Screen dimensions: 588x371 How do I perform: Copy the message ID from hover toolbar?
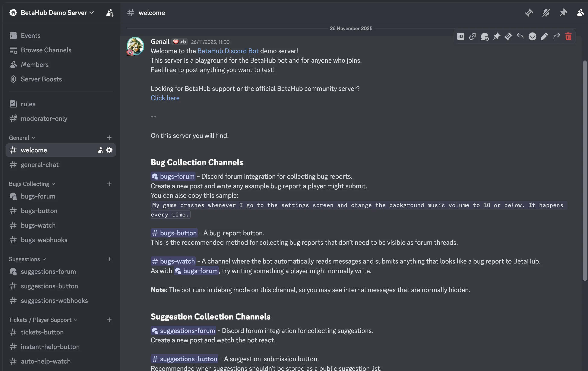pyautogui.click(x=461, y=36)
